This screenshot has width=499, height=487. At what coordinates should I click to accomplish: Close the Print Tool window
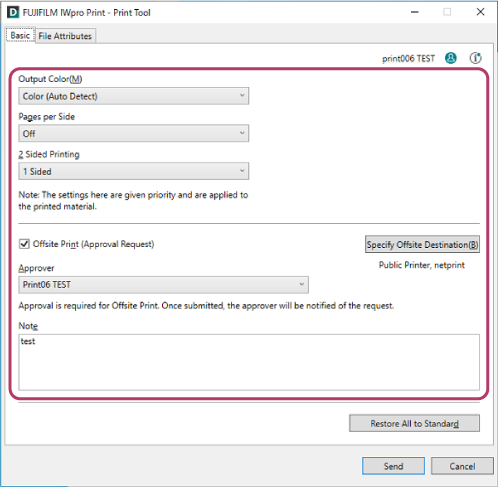(x=480, y=12)
